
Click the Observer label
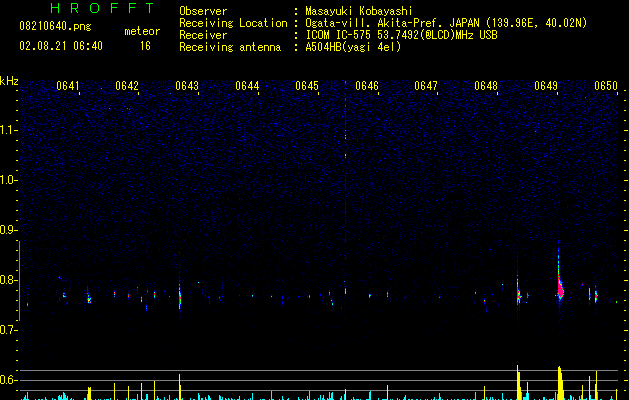[x=203, y=11]
